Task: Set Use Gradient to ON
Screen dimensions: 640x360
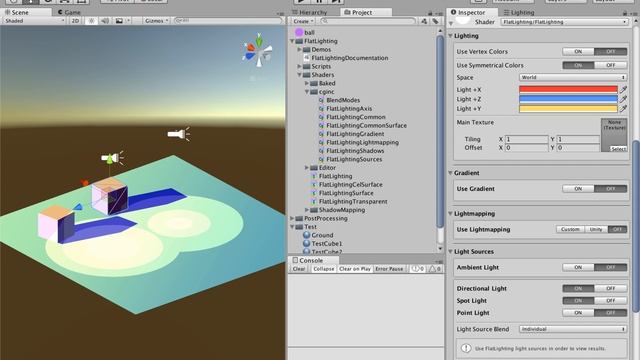Action: pos(578,189)
